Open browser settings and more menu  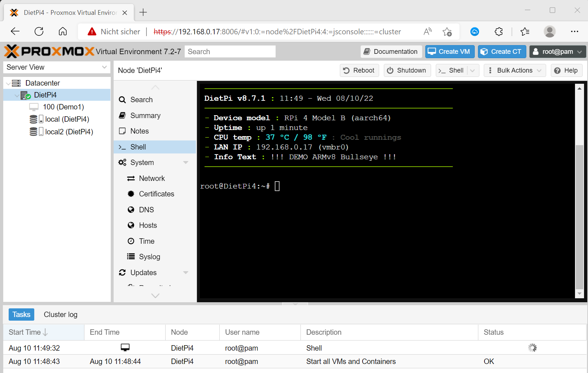(574, 31)
